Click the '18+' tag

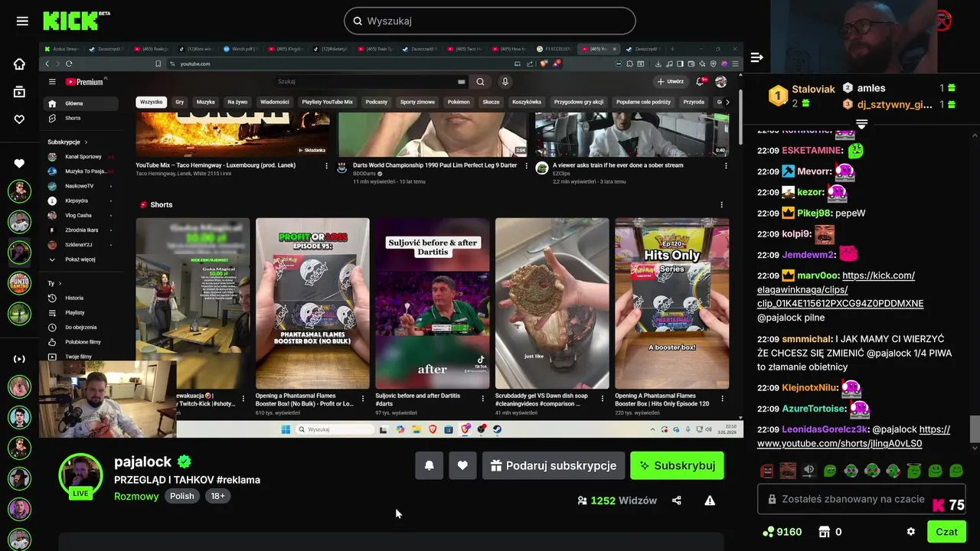pos(218,496)
